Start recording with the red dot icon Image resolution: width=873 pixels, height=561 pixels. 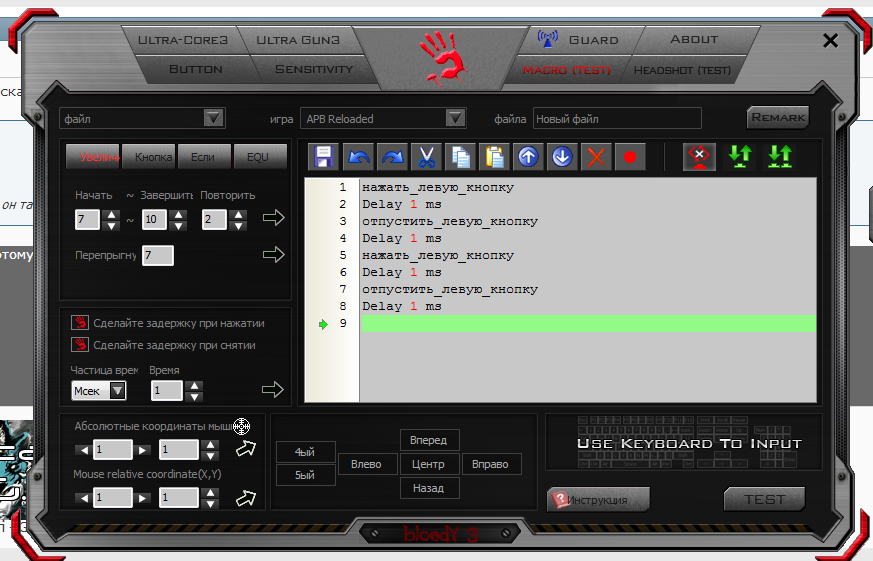pos(630,157)
